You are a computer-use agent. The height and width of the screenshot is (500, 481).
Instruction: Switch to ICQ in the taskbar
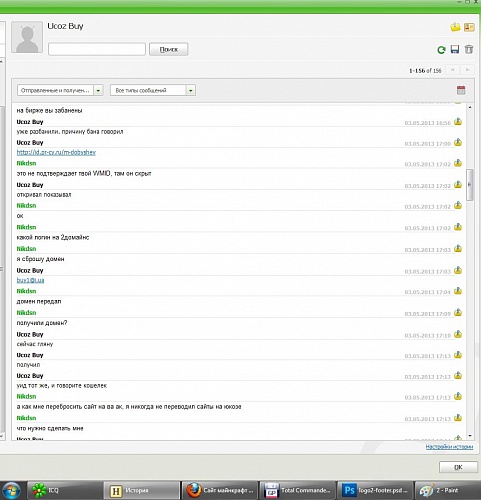pos(64,490)
